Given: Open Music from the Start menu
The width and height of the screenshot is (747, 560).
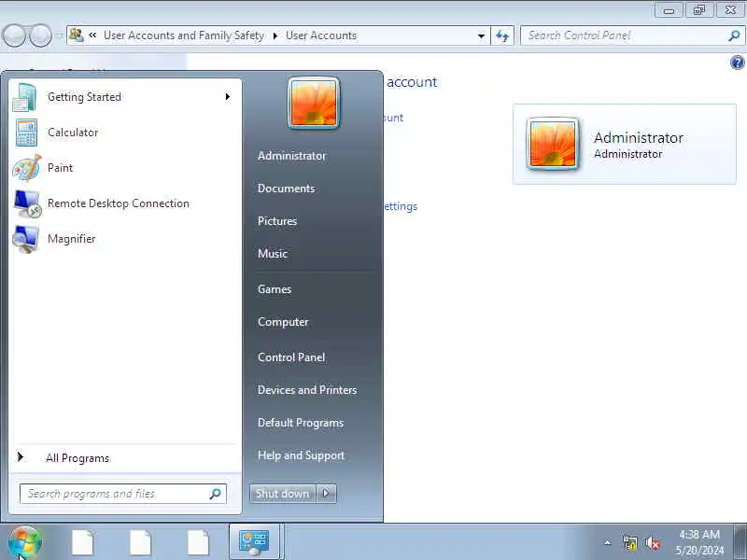Looking at the screenshot, I should coord(273,254).
